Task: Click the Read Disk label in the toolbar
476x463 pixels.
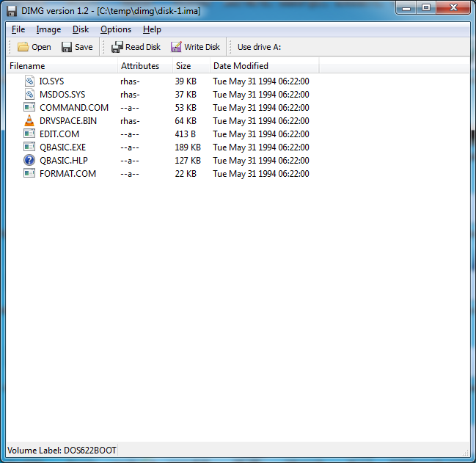Action: pyautogui.click(x=143, y=47)
